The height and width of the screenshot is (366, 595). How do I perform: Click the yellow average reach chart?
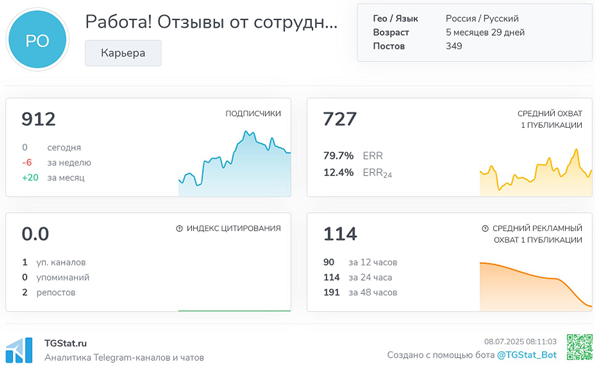pos(536,173)
